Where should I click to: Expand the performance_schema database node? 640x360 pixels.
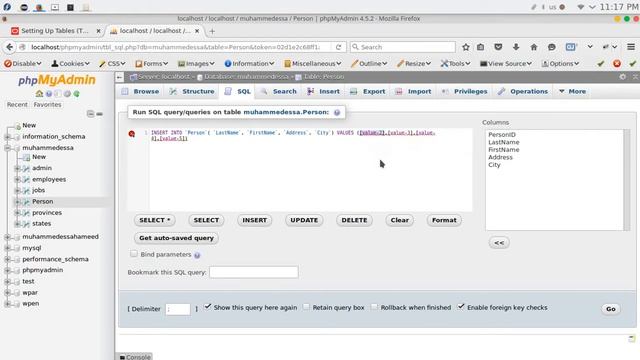(7, 259)
